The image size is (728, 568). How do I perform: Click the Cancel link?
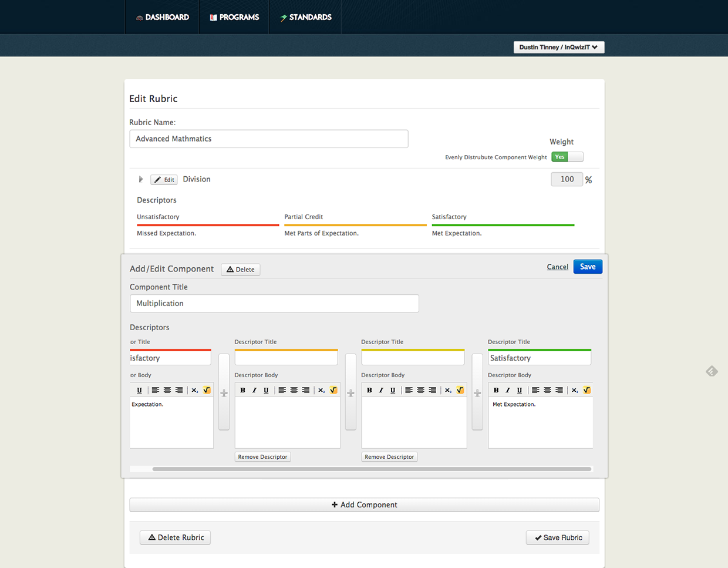coord(557,267)
